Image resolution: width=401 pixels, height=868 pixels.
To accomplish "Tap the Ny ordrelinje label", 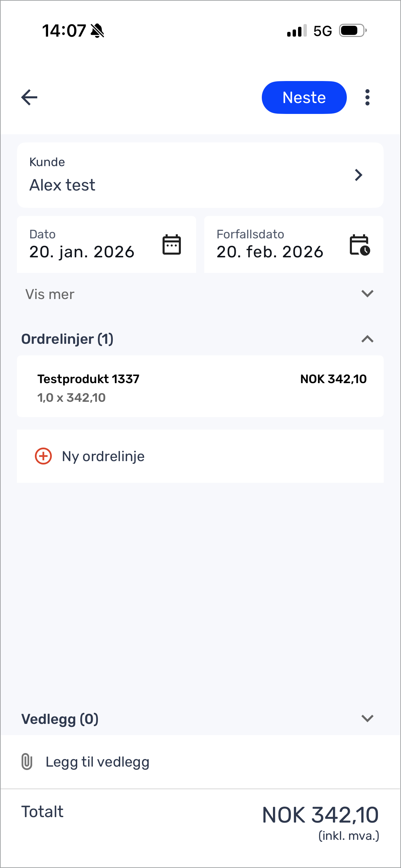I will click(x=103, y=456).
